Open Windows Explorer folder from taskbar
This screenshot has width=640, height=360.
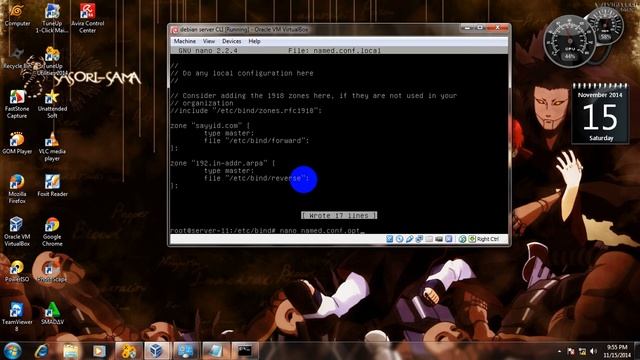point(71,351)
